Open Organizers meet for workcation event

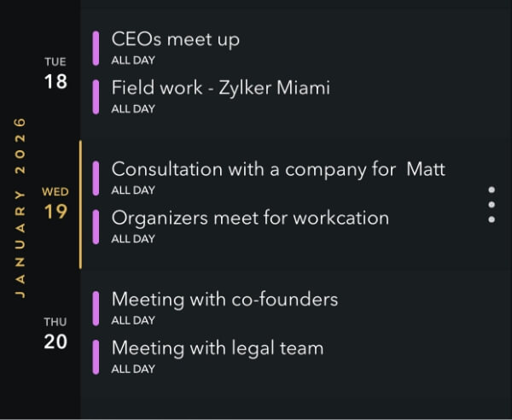[x=250, y=218]
